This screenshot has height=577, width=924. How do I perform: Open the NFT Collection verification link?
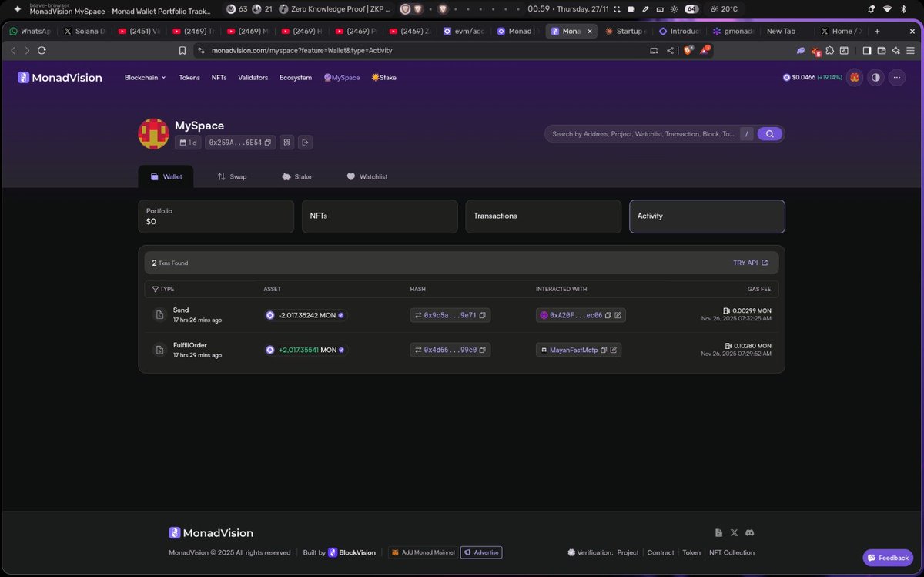pos(731,552)
